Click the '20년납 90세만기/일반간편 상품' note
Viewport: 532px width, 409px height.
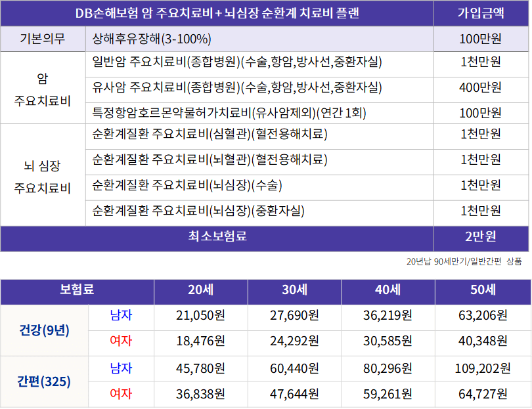464,261
